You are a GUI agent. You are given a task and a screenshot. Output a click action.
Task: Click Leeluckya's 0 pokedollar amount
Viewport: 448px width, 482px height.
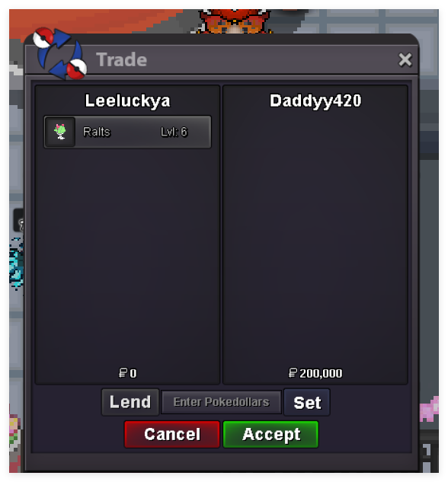(x=133, y=373)
